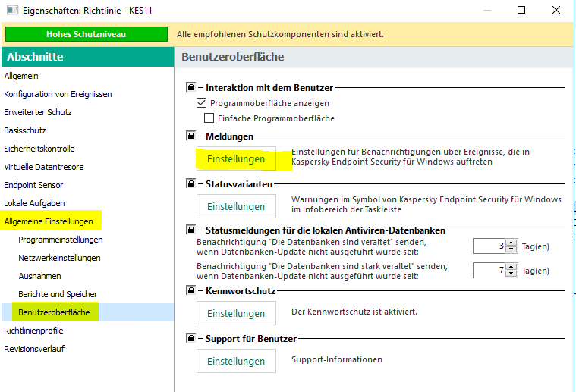
Task: Open Richtlinienprofile section
Action: click(34, 331)
